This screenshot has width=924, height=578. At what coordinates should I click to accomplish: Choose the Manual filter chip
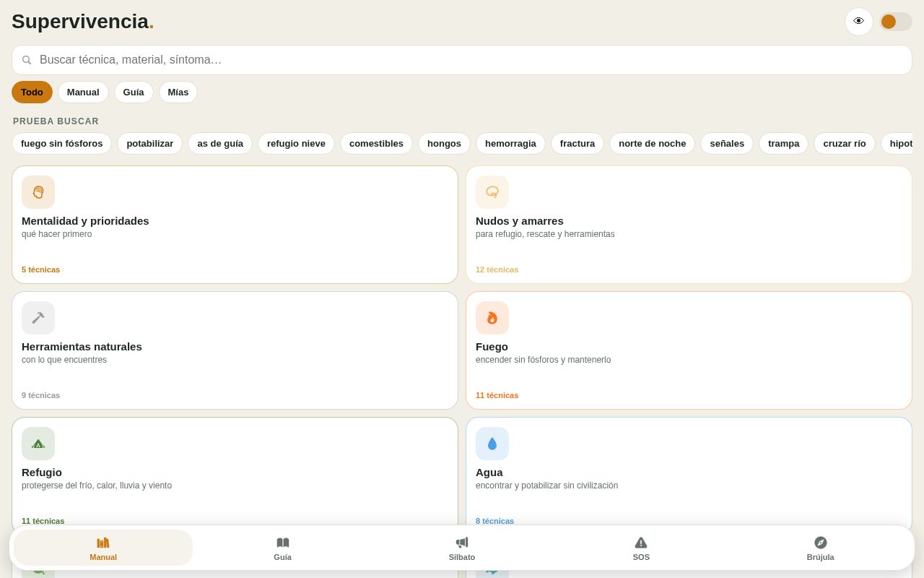[x=83, y=92]
